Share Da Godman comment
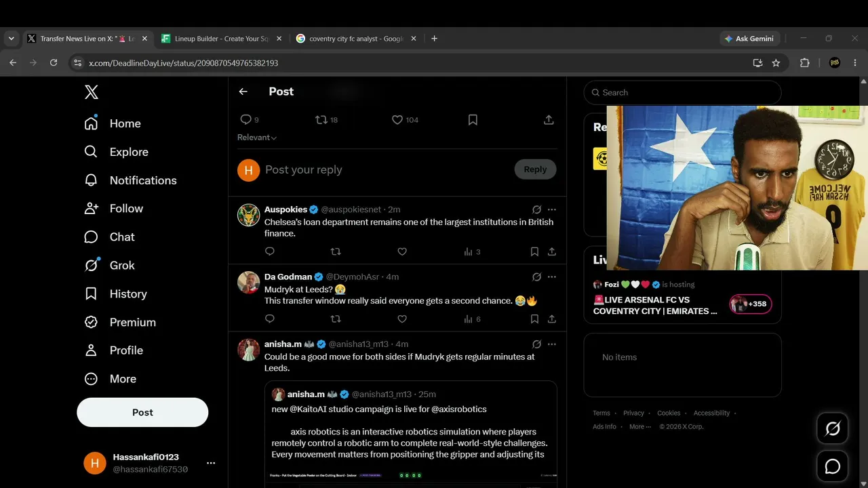This screenshot has width=868, height=488. pos(552,319)
